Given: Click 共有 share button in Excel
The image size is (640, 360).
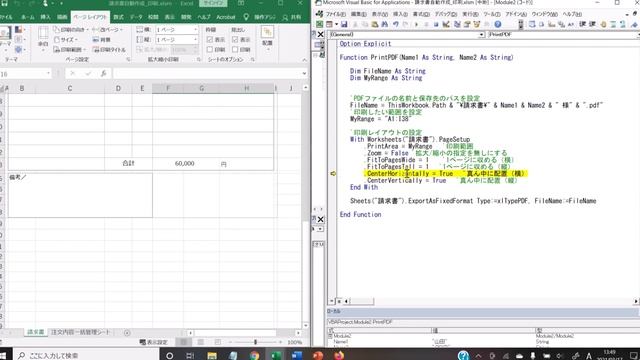Looking at the screenshot, I should (x=292, y=17).
